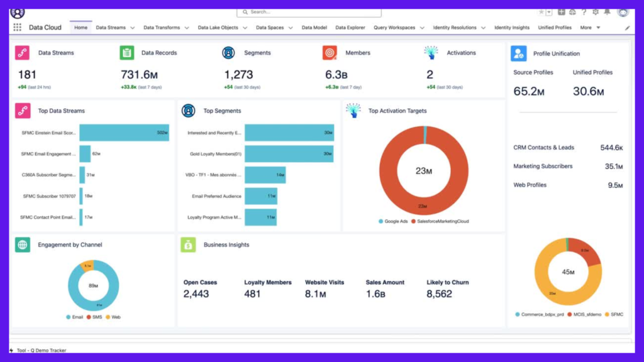Click the Top Segments panel icon
This screenshot has width=644, height=362.
click(x=188, y=111)
